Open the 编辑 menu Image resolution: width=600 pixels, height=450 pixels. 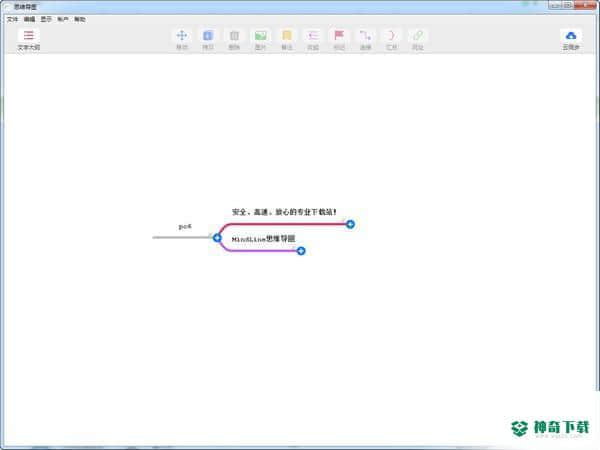pyautogui.click(x=29, y=19)
